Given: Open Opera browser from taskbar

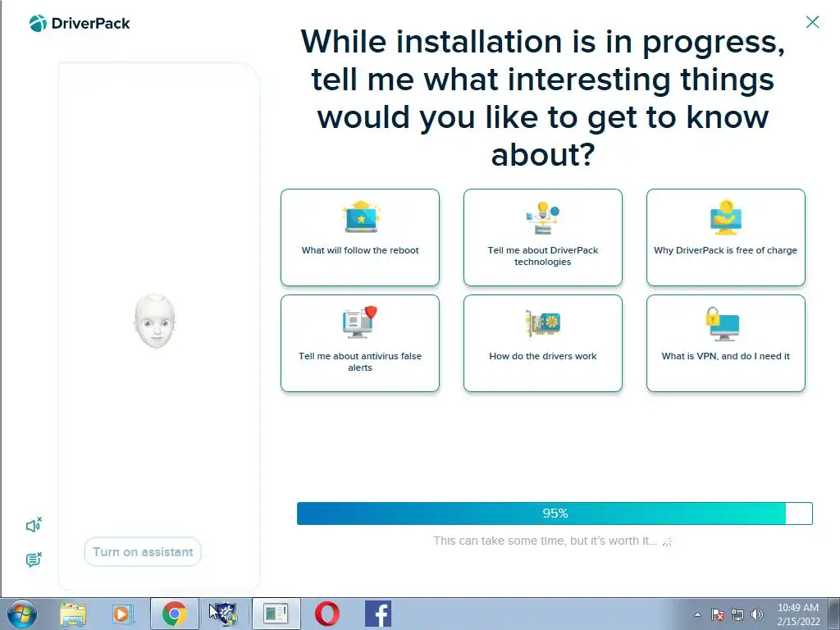Looking at the screenshot, I should pyautogui.click(x=326, y=614).
